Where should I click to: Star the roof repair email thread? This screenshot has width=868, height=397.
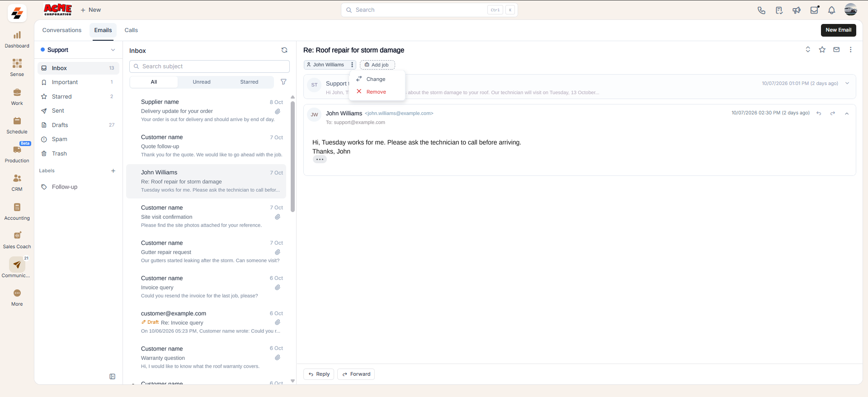coord(822,50)
